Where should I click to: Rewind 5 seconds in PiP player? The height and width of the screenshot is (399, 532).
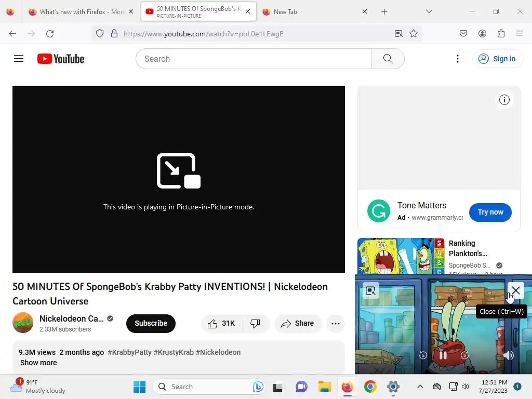(423, 355)
